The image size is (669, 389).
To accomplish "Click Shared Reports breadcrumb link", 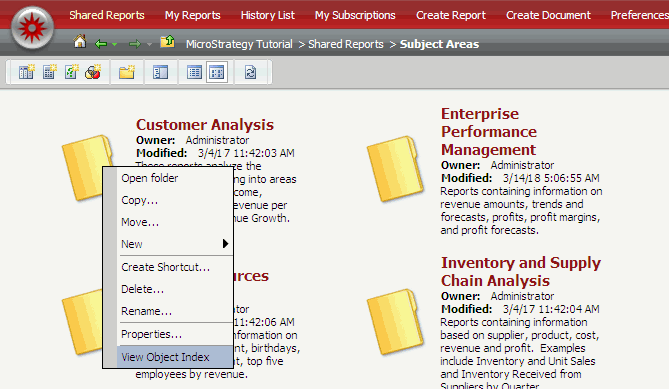I will (x=346, y=44).
